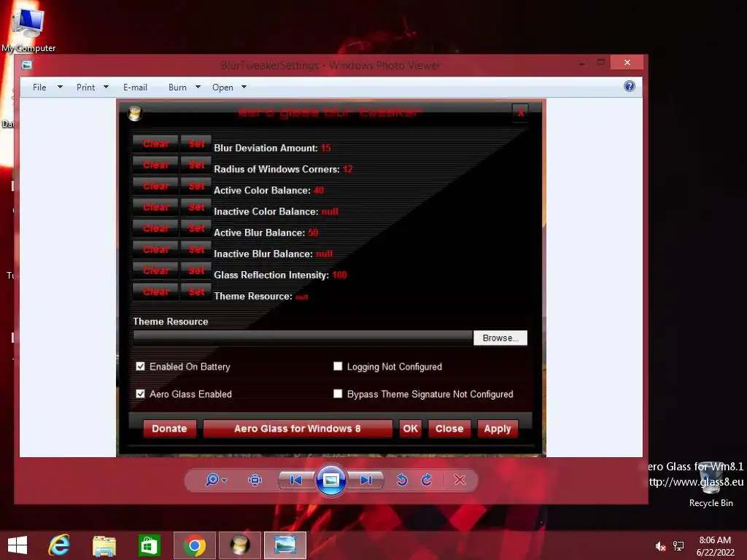
Task: Rotate the picture clockwise
Action: click(426, 480)
